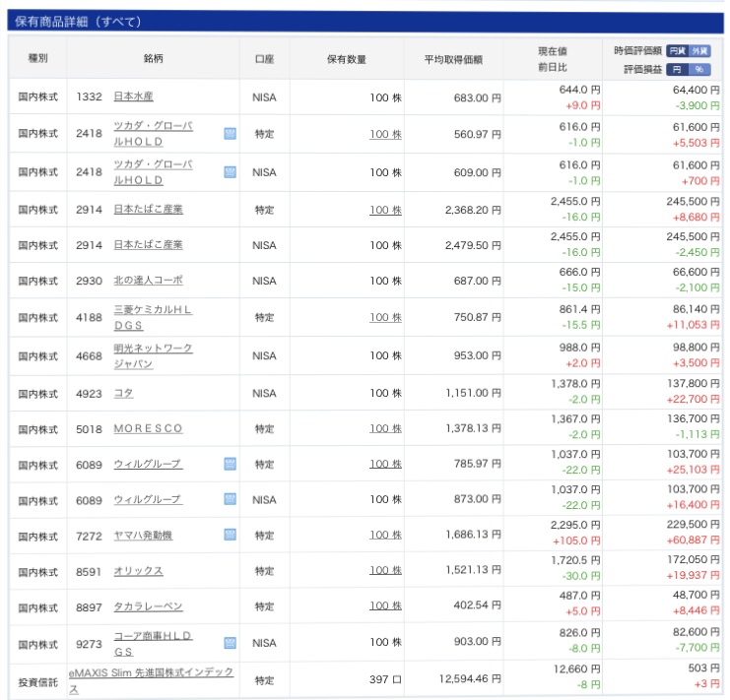Click the 100 株 link for ヤマハ発動機
Screen dimensions: 730x700
(385, 535)
